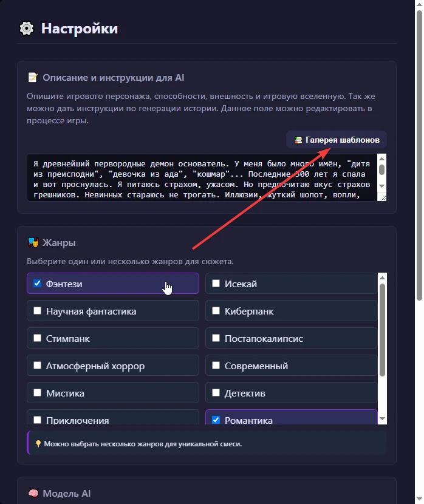Click the Настройки heading text
The image size is (424, 504).
coord(80,29)
